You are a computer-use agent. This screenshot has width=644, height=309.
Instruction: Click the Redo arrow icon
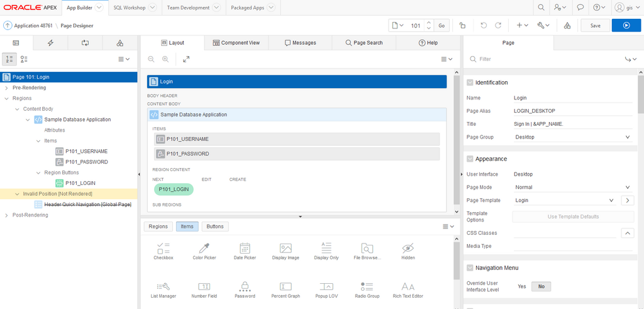point(498,25)
